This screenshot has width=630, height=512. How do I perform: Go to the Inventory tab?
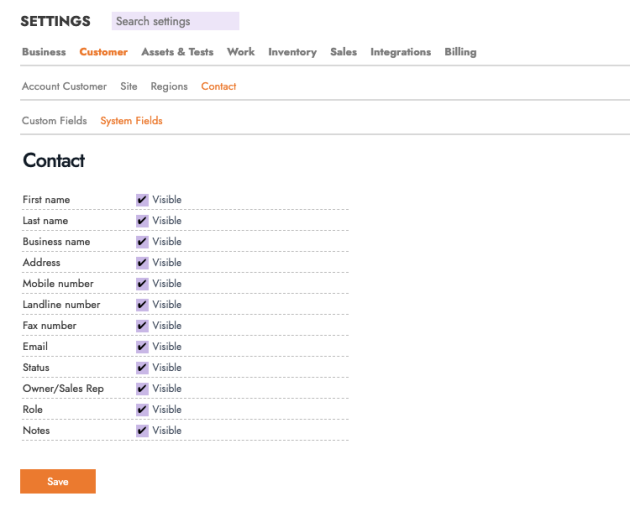292,52
